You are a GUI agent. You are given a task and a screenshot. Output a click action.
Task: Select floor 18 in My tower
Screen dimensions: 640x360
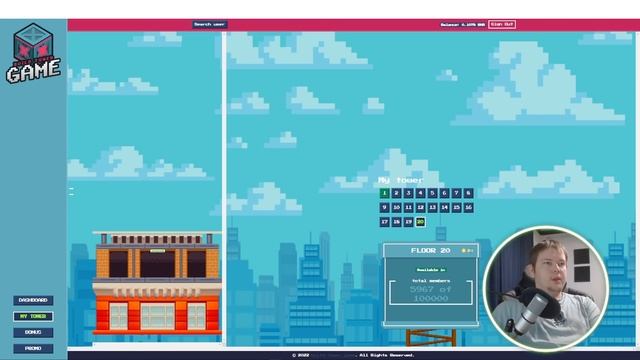(396, 222)
